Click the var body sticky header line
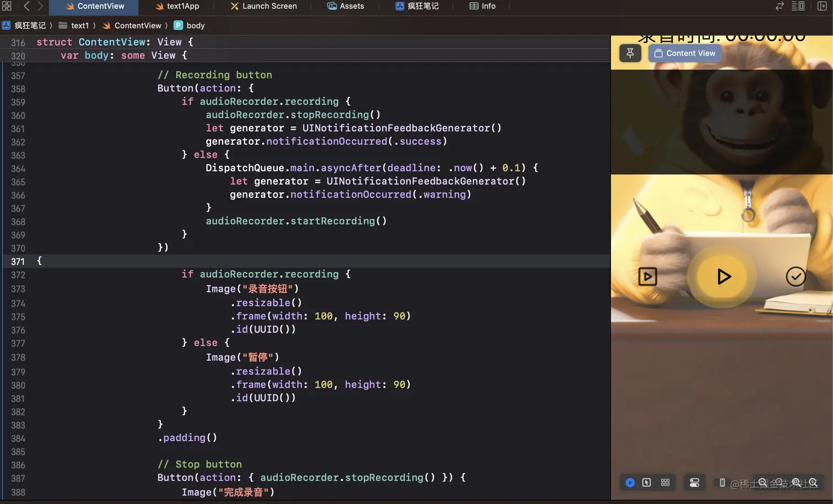 point(124,56)
